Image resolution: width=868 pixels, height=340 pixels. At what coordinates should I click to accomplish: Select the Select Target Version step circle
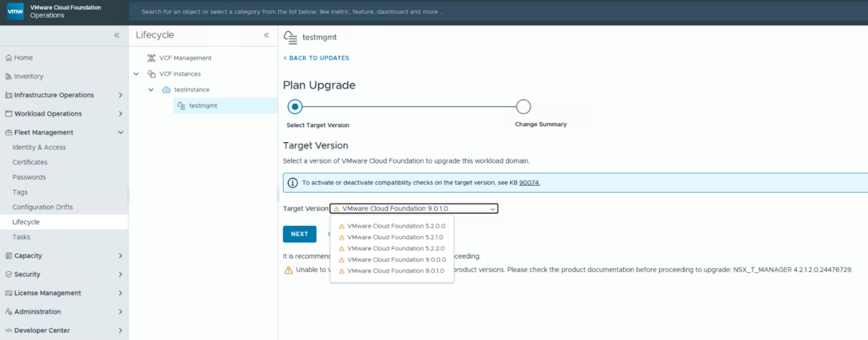pyautogui.click(x=294, y=106)
